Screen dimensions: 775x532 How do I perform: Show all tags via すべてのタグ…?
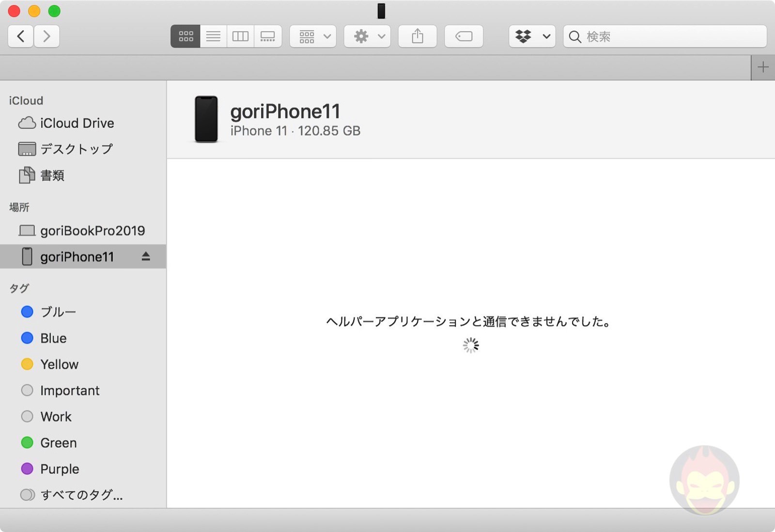[x=83, y=495]
